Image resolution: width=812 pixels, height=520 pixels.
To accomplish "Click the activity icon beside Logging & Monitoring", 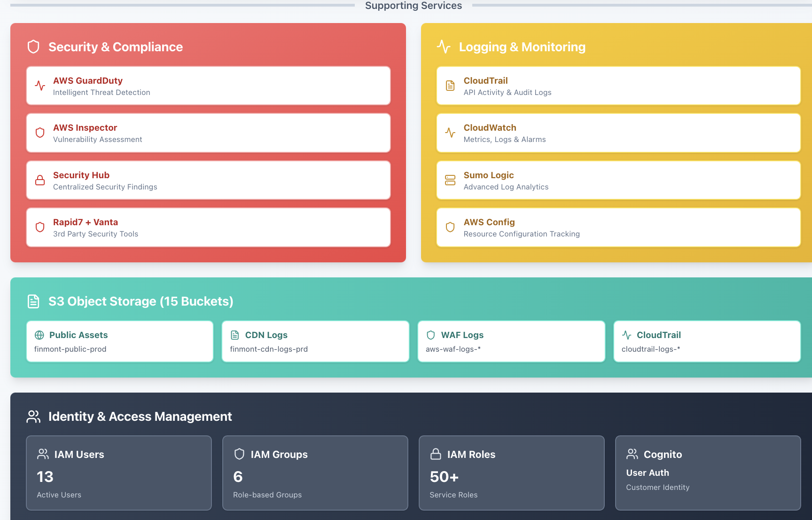I will point(444,47).
